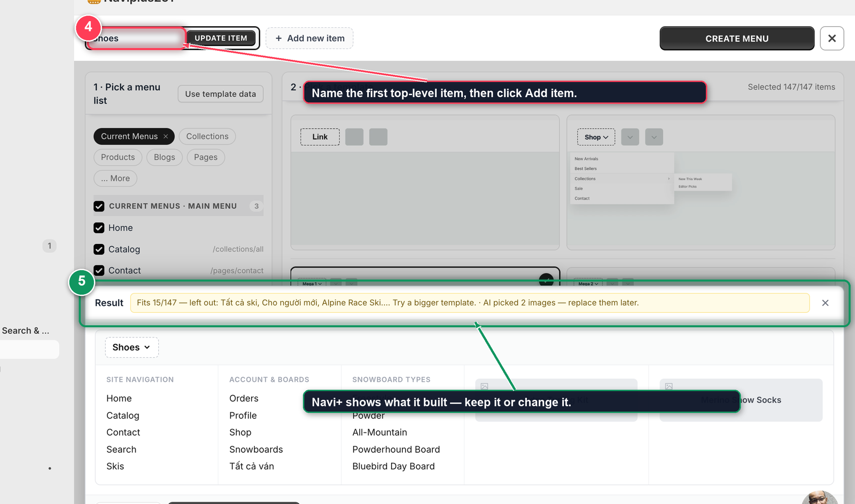Click the /collections/all path text
Screen dimensions: 855x504
pyautogui.click(x=238, y=249)
